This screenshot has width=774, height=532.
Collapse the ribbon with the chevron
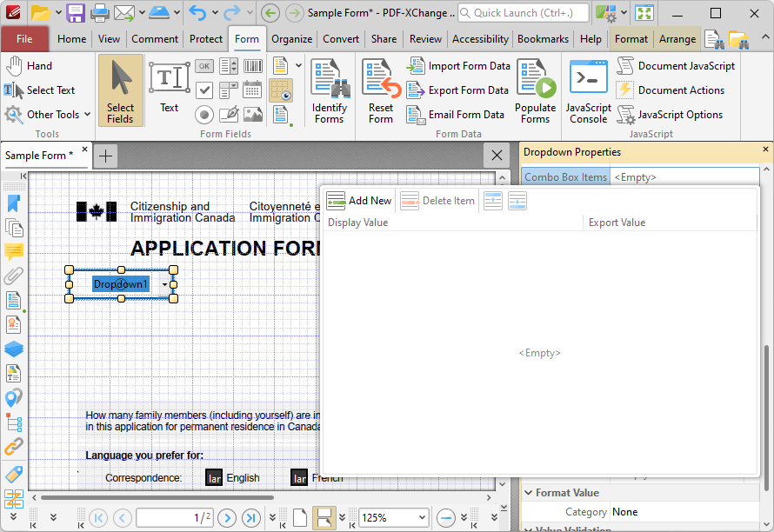click(x=764, y=37)
